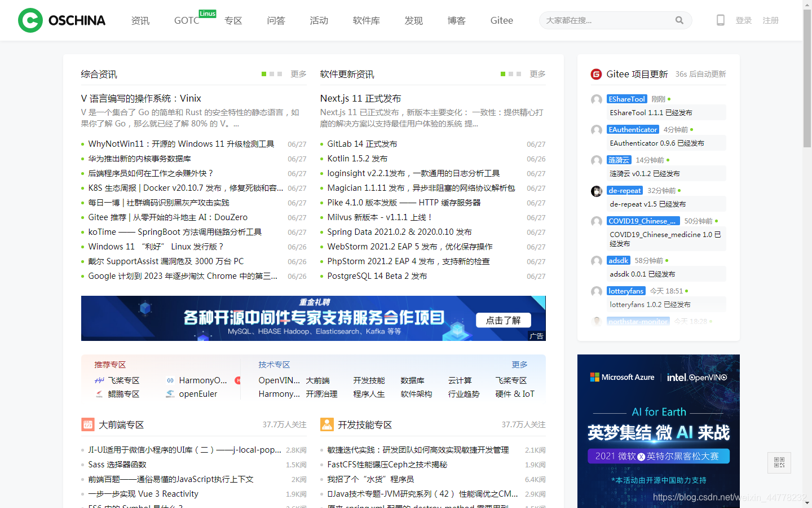The image size is (812, 508).
Task: Click the 注册 link
Action: (x=770, y=20)
